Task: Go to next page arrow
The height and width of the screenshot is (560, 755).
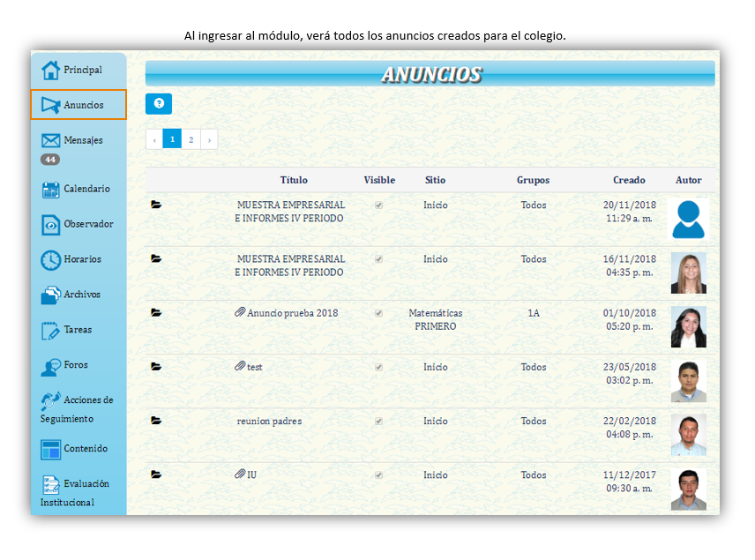Action: tap(209, 139)
